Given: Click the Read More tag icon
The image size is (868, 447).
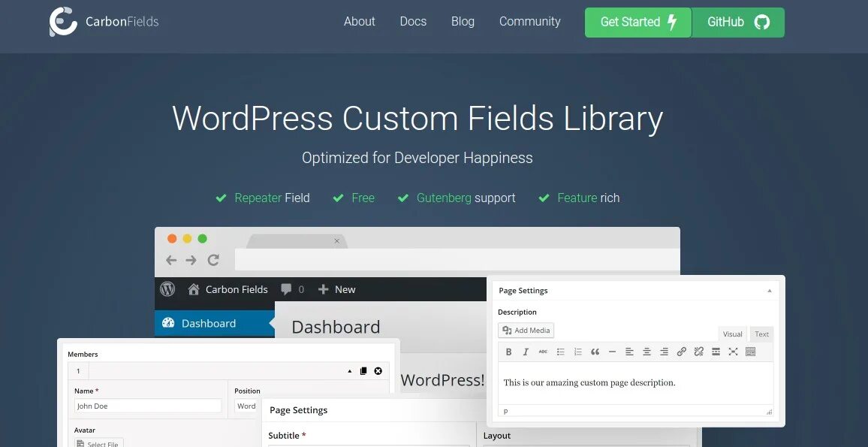Looking at the screenshot, I should 716,352.
